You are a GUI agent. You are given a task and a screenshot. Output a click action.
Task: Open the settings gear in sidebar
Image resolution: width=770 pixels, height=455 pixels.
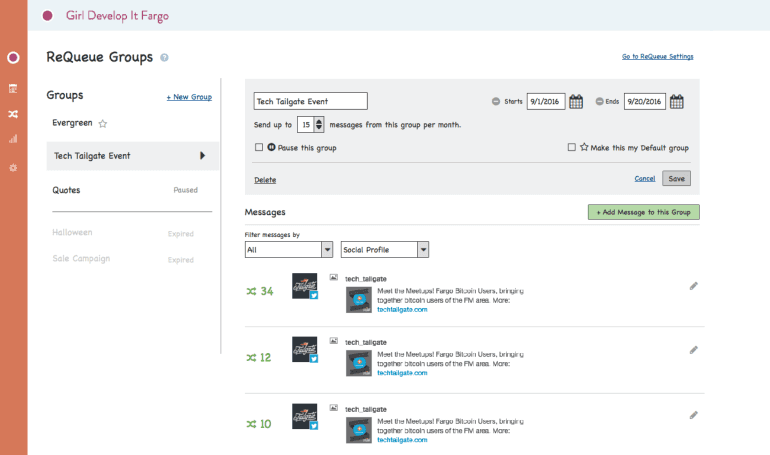click(13, 167)
